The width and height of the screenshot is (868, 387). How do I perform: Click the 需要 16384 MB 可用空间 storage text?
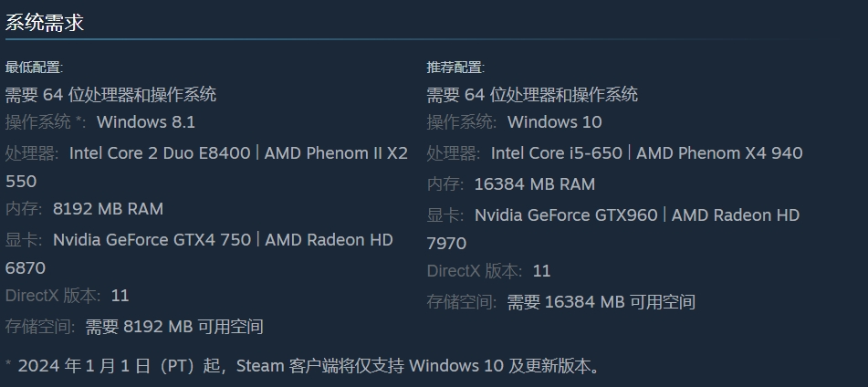coord(601,302)
